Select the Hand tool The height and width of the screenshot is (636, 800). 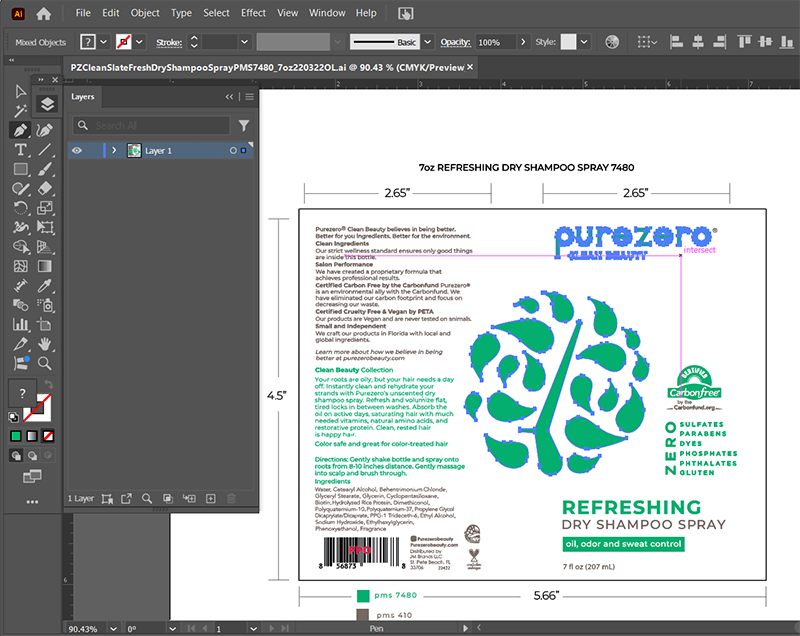tap(44, 344)
